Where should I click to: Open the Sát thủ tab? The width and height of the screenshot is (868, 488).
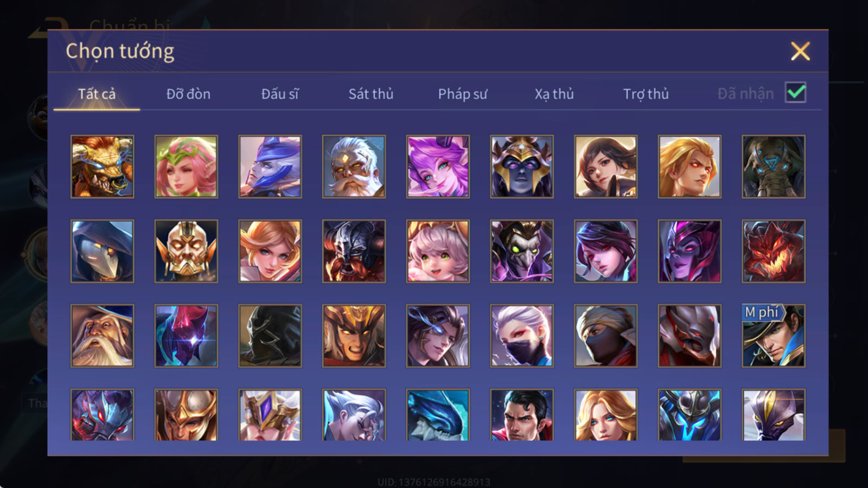pyautogui.click(x=371, y=94)
